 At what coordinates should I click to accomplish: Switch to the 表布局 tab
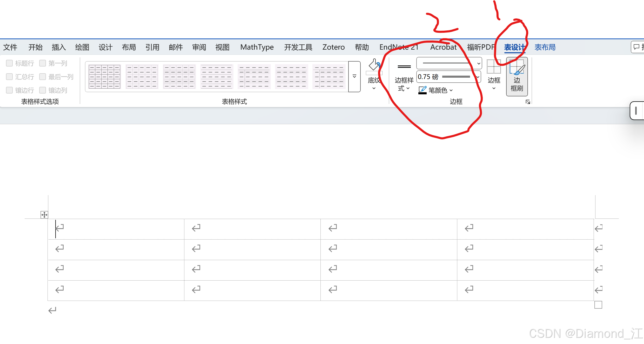coord(545,47)
